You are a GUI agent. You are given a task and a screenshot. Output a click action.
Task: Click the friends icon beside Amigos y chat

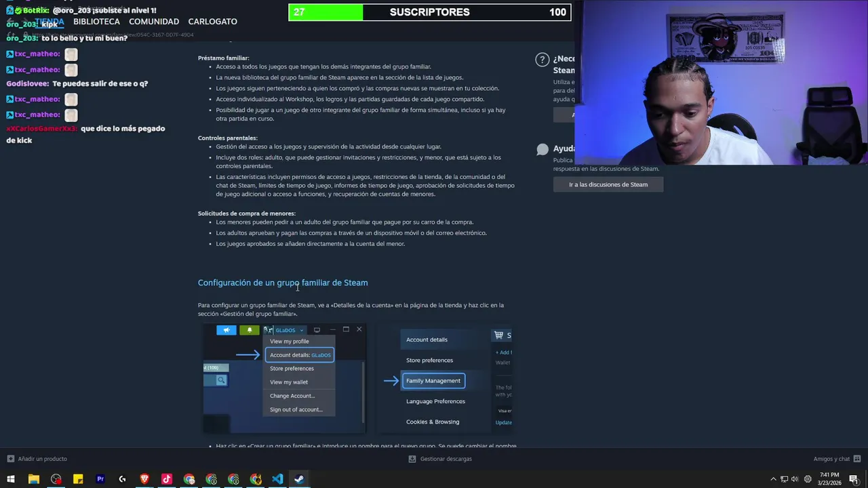(857, 459)
